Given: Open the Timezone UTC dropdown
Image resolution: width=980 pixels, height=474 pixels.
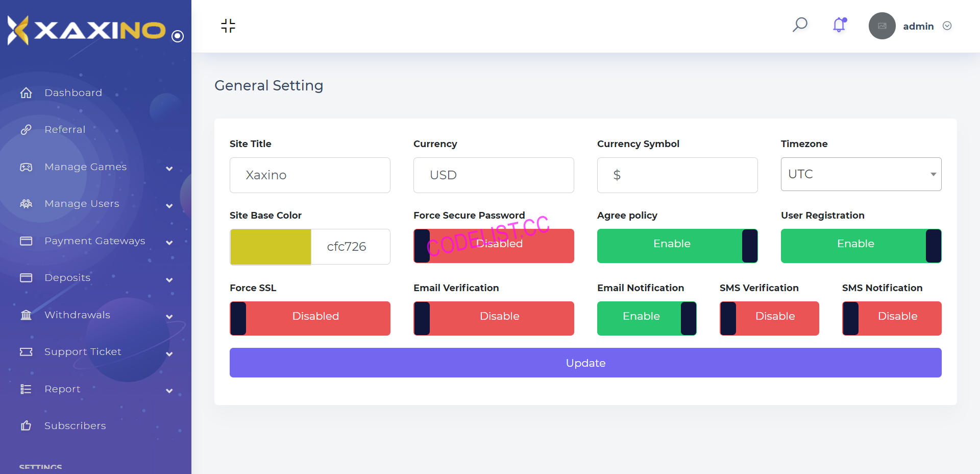Looking at the screenshot, I should pos(861,174).
